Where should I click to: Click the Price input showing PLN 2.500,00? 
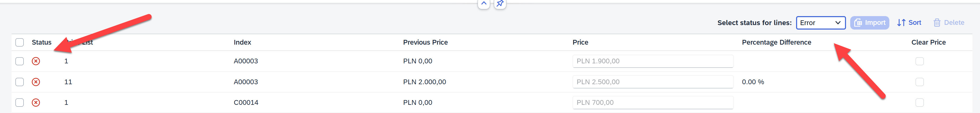[x=652, y=82]
